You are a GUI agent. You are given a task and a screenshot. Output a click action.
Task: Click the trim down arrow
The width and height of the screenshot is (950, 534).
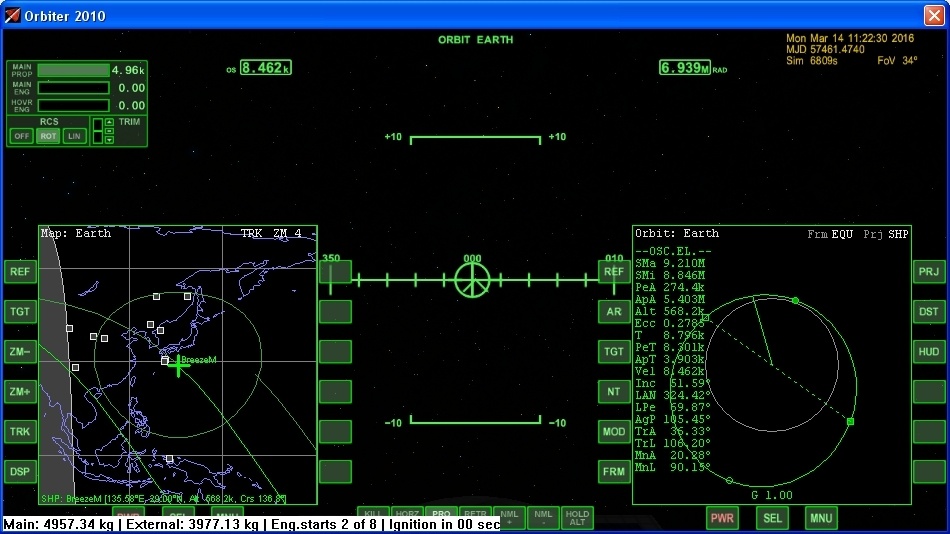(109, 140)
